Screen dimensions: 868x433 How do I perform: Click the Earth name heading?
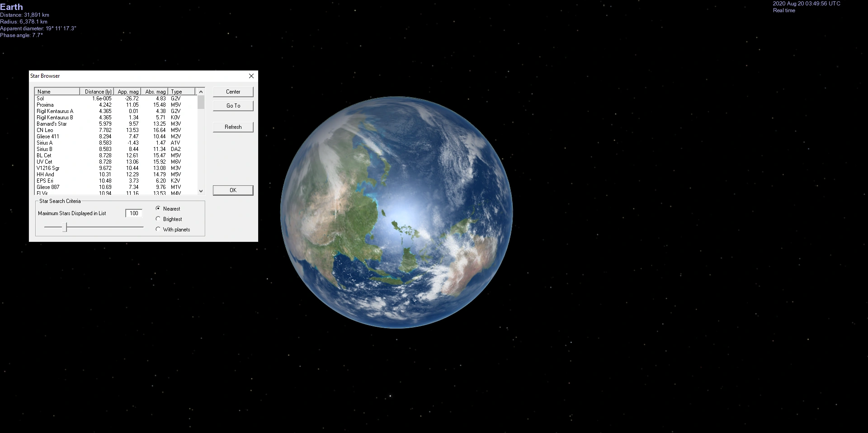[11, 7]
